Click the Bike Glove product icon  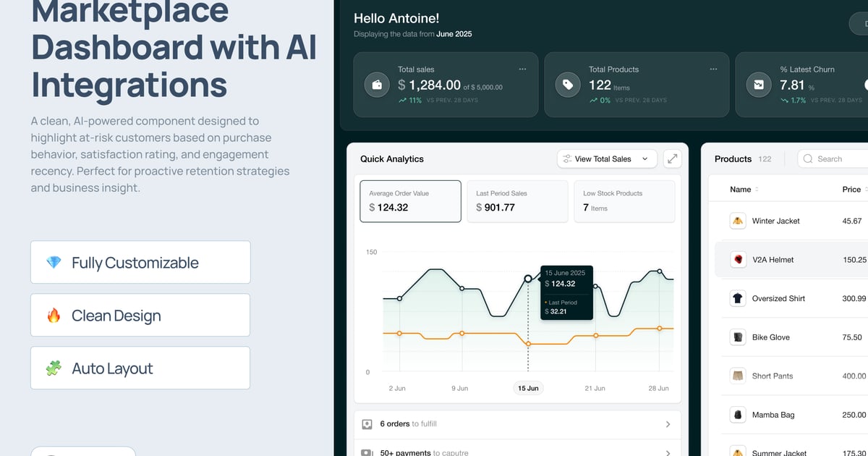737,337
